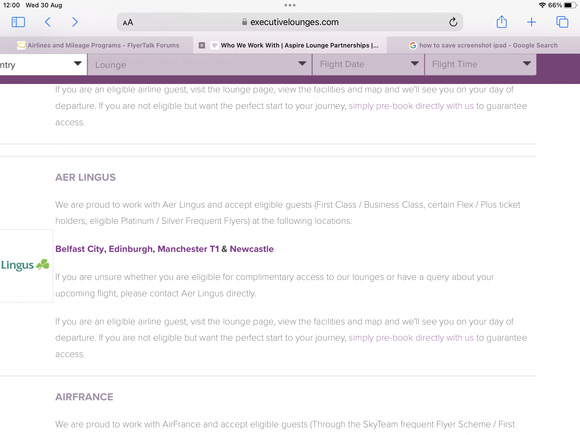Screen dimensions: 580x435
Task: Follow the pre-book link under Aer Lingus
Action: click(x=411, y=338)
